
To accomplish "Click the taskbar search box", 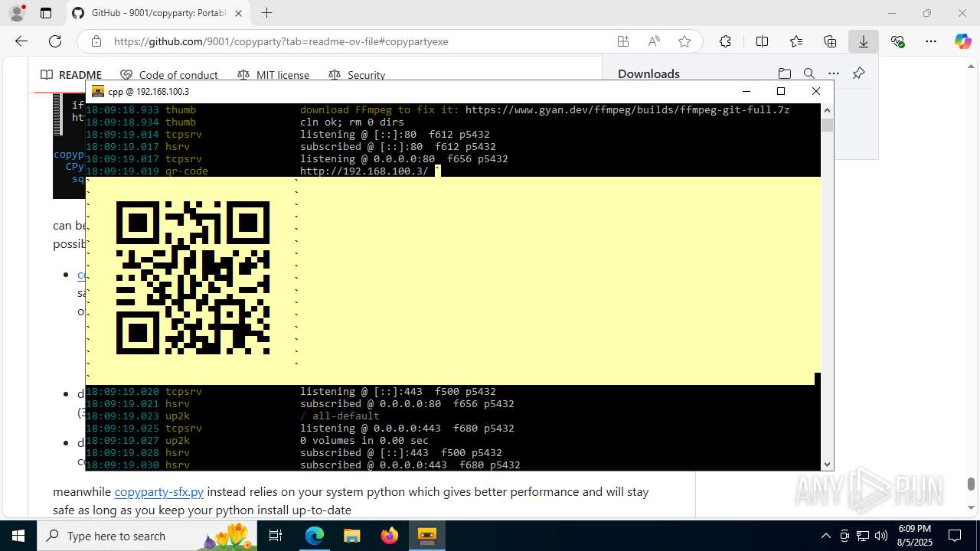I will pyautogui.click(x=147, y=536).
